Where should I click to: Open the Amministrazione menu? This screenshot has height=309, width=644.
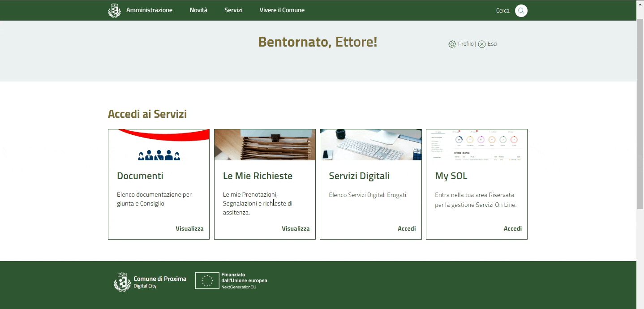[x=149, y=10]
